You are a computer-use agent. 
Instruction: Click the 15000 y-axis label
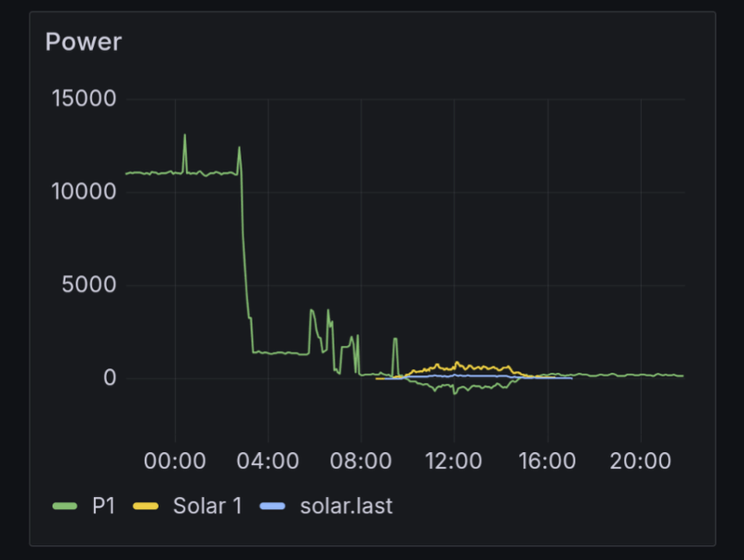84,99
